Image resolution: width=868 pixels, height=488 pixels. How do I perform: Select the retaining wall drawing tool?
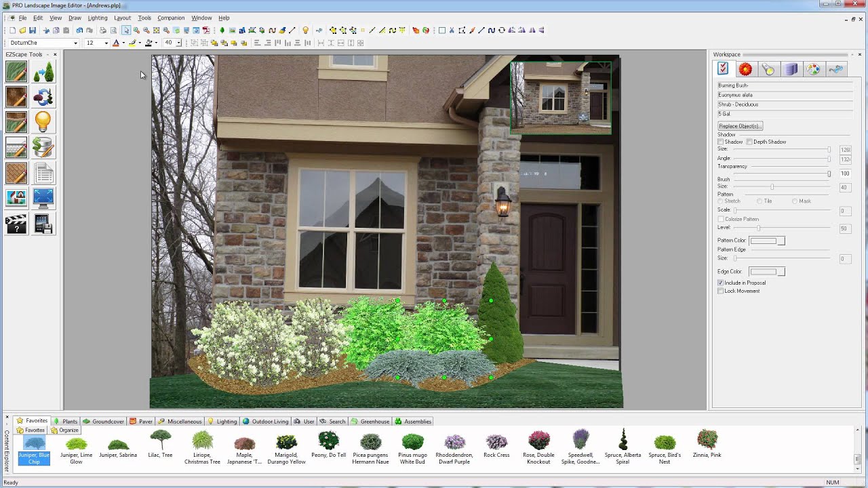[x=16, y=147]
